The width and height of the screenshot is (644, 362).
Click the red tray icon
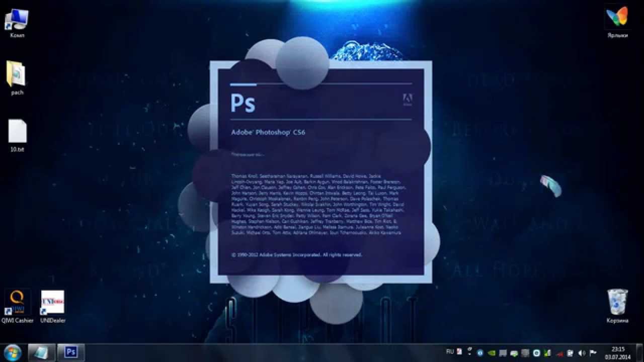tap(560, 354)
